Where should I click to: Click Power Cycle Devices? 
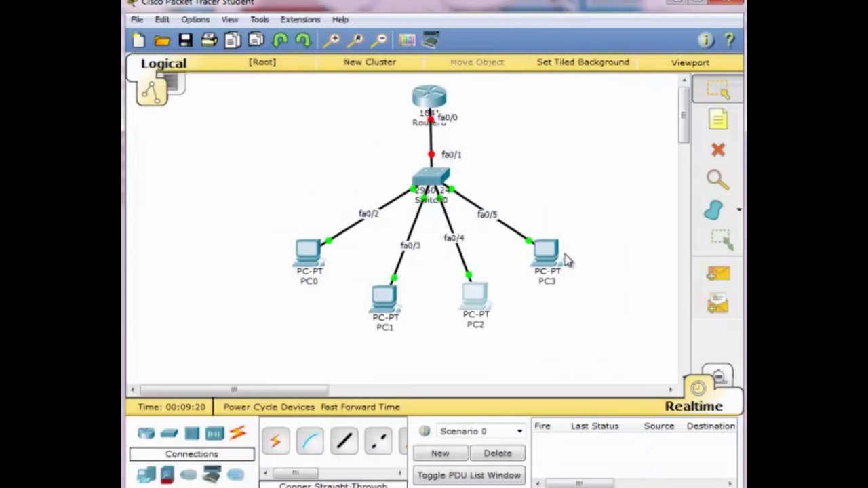[x=269, y=407]
